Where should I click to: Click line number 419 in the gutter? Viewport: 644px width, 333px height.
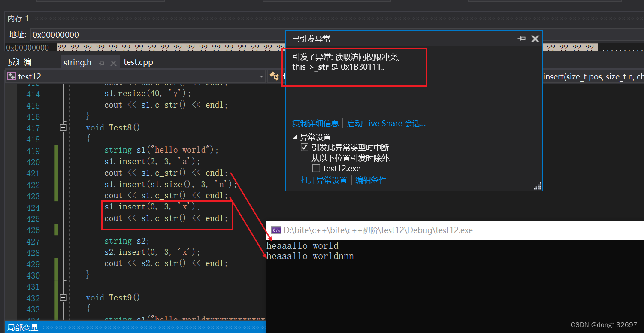tap(33, 151)
